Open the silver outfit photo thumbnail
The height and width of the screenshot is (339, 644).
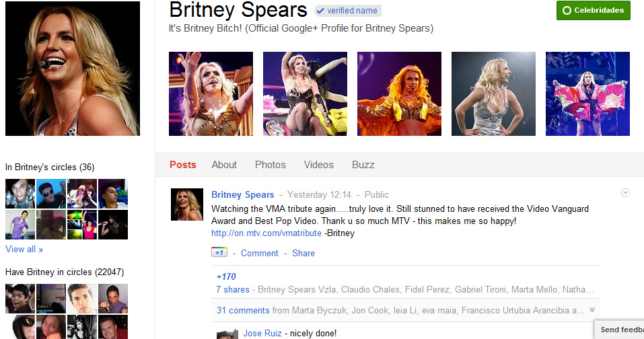tap(493, 93)
